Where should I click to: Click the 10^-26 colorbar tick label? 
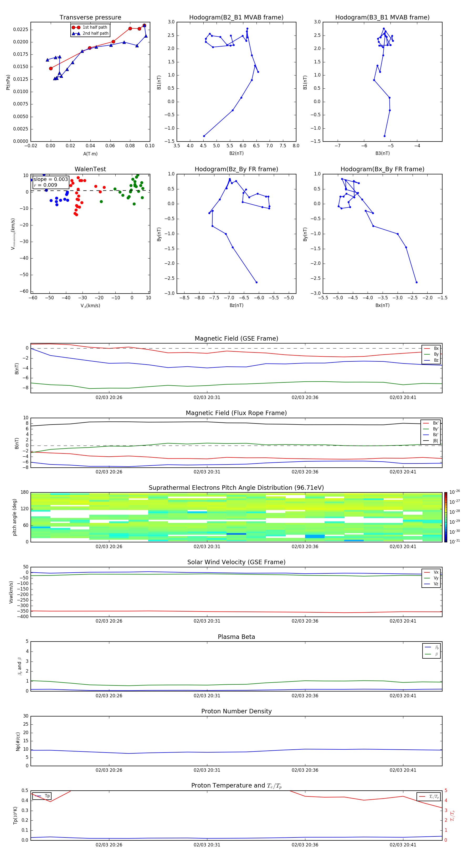(455, 492)
